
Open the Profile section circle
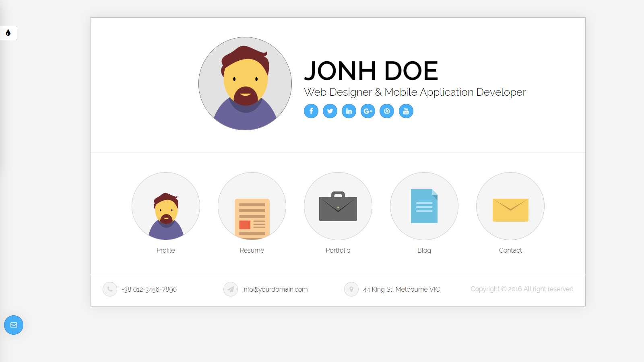coord(166,206)
